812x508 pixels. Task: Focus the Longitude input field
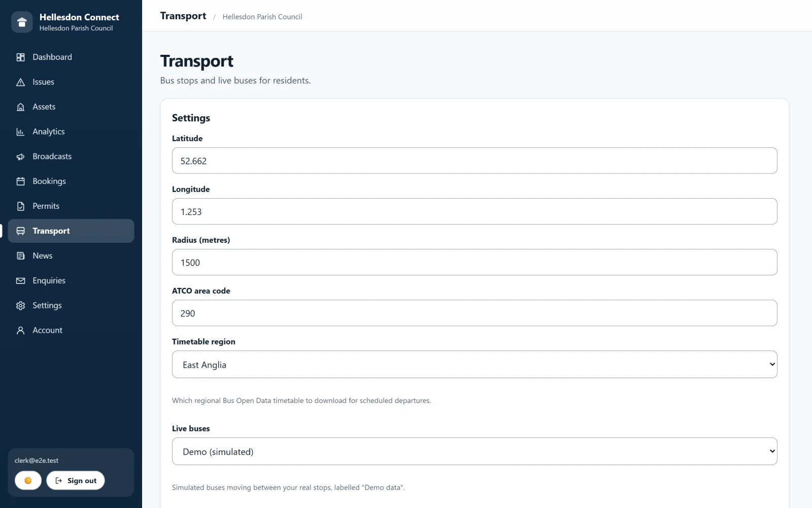point(475,211)
